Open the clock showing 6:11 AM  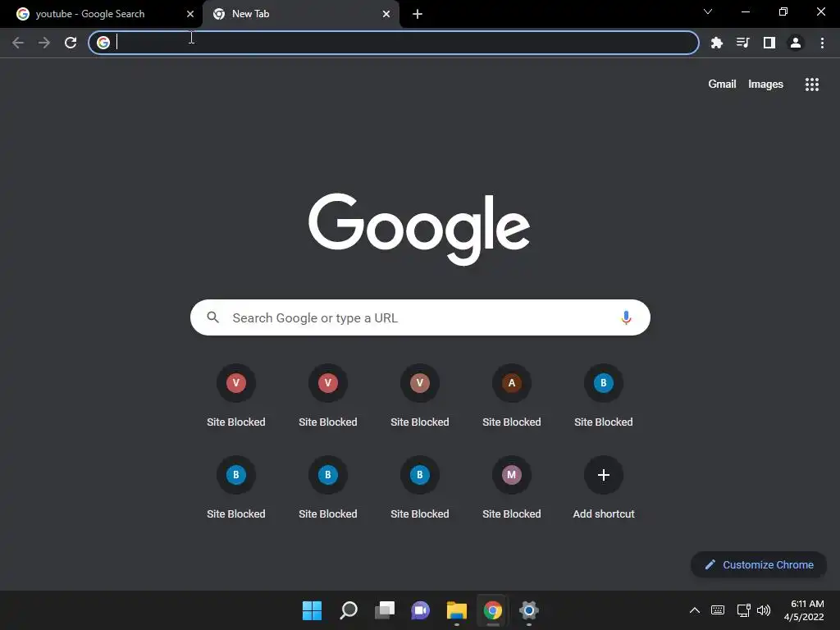(804, 610)
